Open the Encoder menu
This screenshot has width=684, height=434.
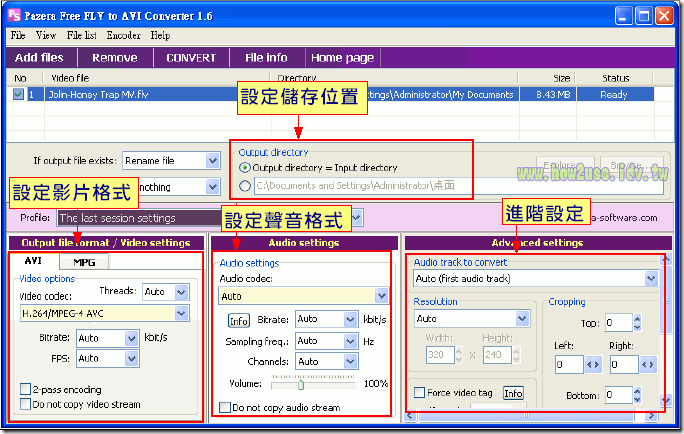point(123,36)
